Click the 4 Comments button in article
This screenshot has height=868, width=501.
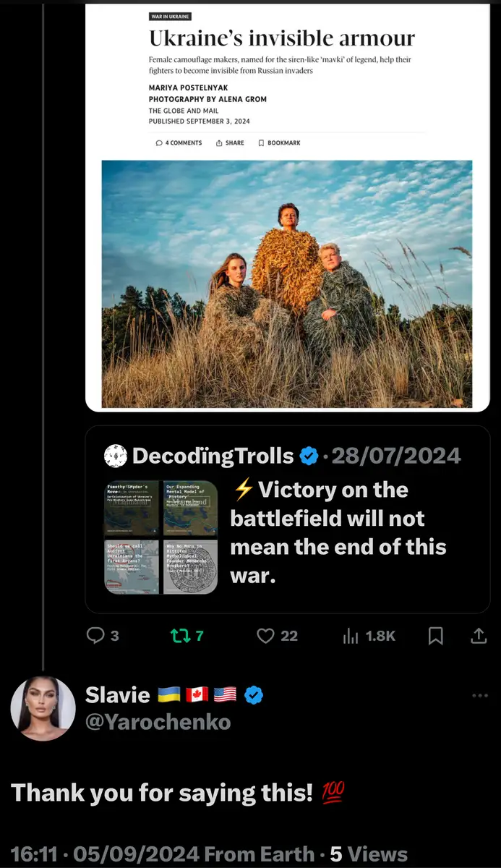pos(179,143)
